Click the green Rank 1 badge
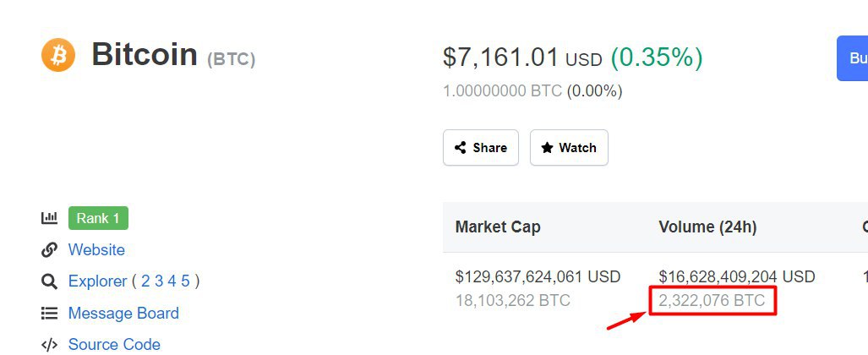868x355 pixels. [99, 218]
